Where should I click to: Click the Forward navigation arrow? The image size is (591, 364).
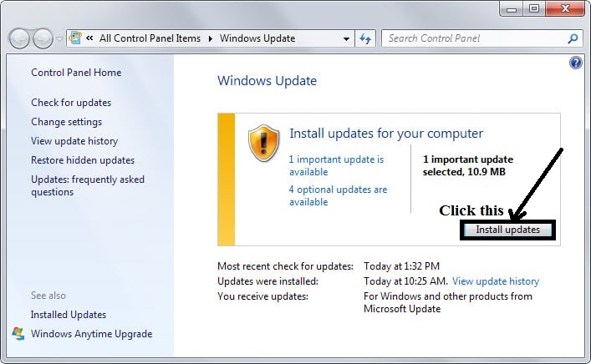(43, 38)
